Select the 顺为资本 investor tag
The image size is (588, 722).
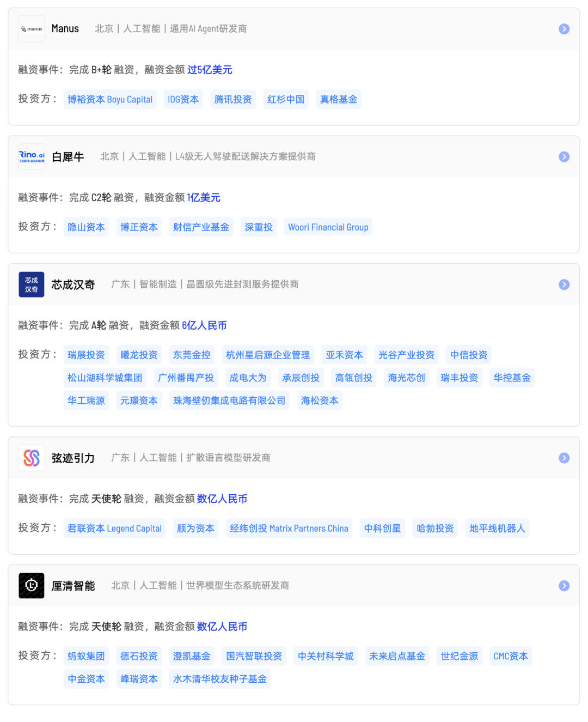pyautogui.click(x=195, y=529)
